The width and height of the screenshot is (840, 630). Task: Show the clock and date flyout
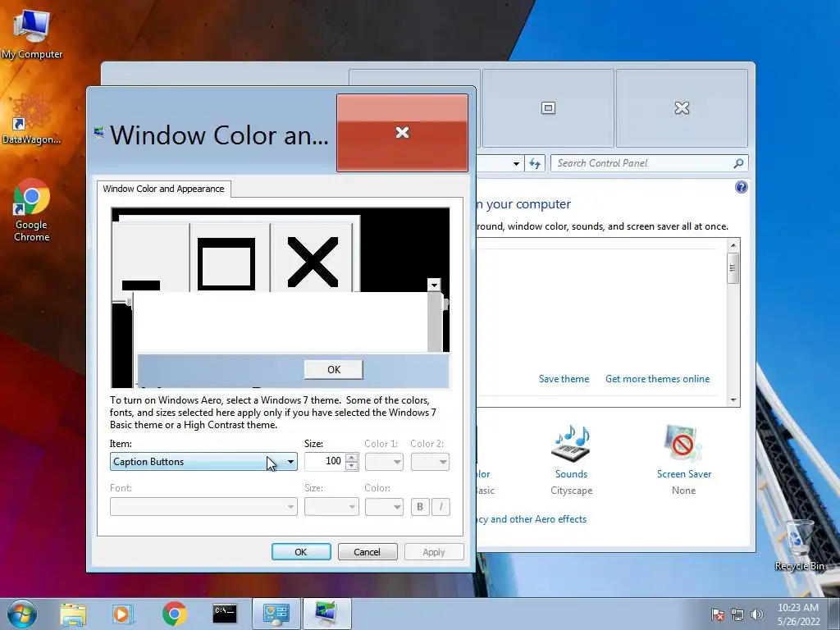coord(798,614)
